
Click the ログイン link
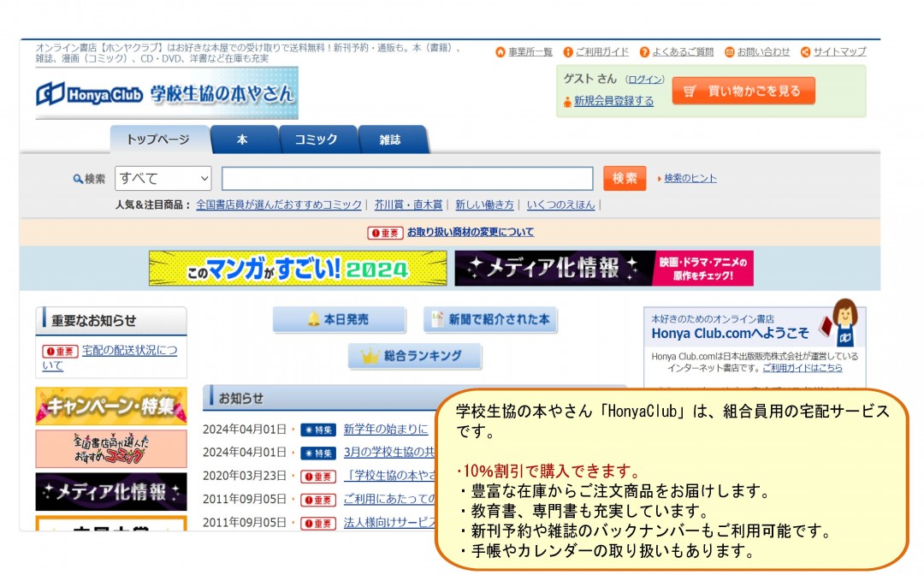coord(645,80)
